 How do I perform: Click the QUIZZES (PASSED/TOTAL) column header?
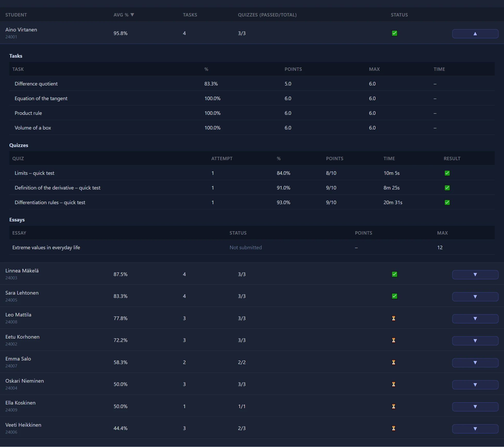tap(267, 15)
